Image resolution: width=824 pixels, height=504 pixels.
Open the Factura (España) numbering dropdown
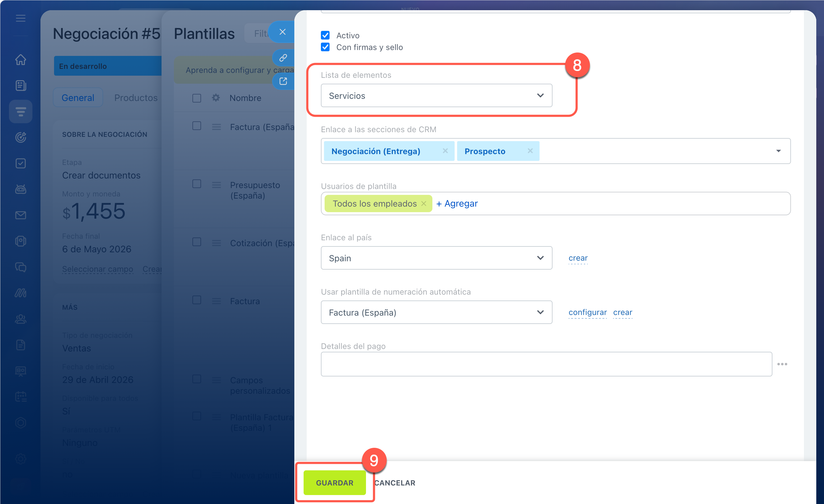click(436, 312)
